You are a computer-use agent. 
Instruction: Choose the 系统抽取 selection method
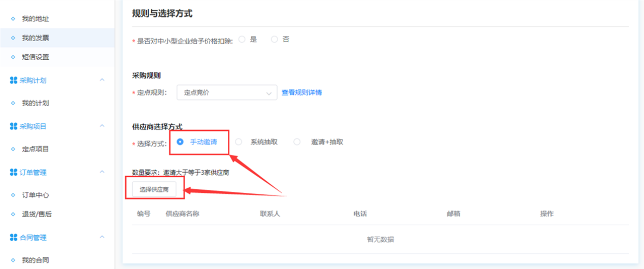pos(239,142)
